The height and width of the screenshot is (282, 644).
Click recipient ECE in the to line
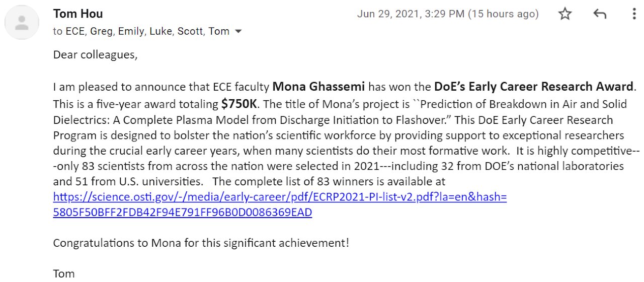pos(76,31)
